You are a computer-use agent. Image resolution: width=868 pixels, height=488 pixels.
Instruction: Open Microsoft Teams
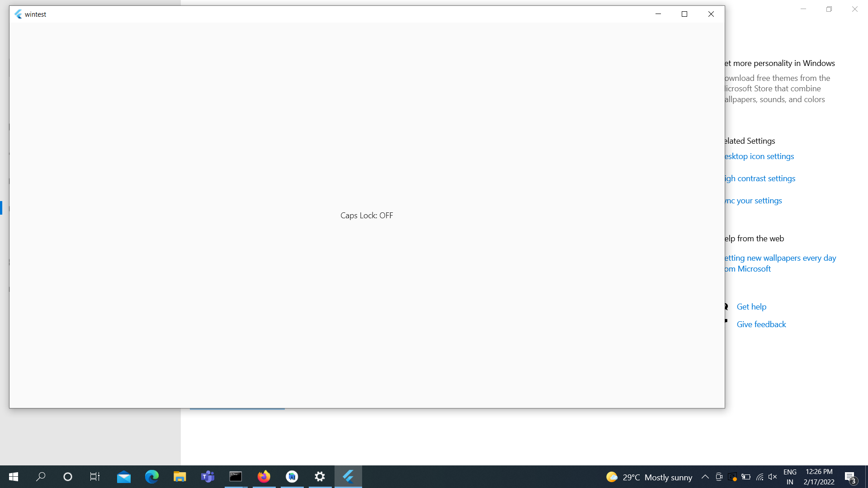(x=208, y=477)
